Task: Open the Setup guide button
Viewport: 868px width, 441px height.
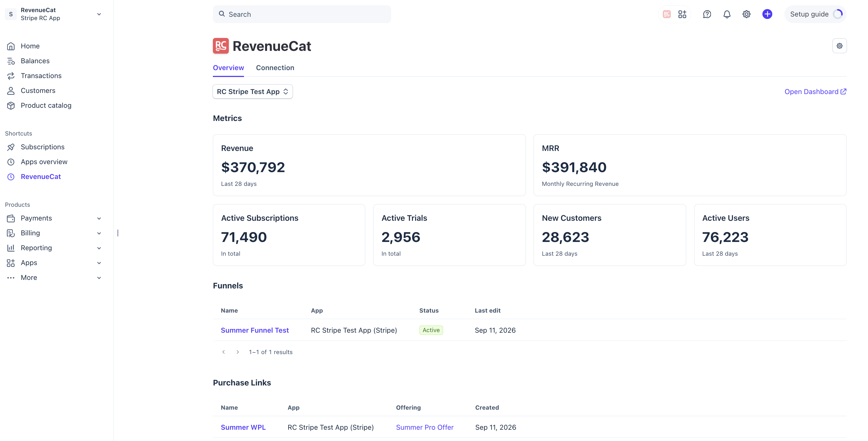Action: [815, 14]
